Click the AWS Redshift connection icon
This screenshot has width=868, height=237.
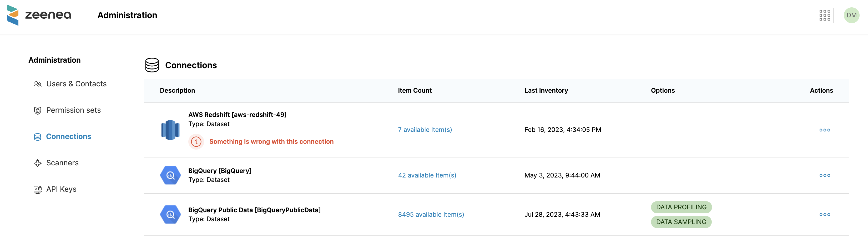pyautogui.click(x=170, y=130)
